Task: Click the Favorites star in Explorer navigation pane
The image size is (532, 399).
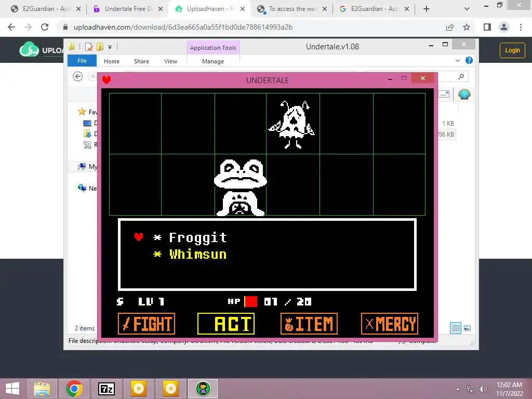Action: point(82,112)
